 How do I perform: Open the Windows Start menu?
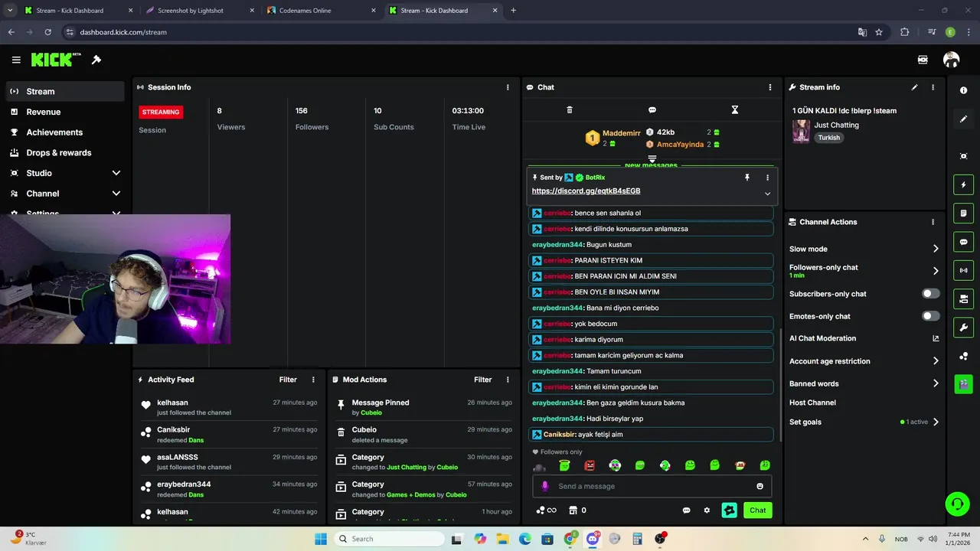(321, 539)
